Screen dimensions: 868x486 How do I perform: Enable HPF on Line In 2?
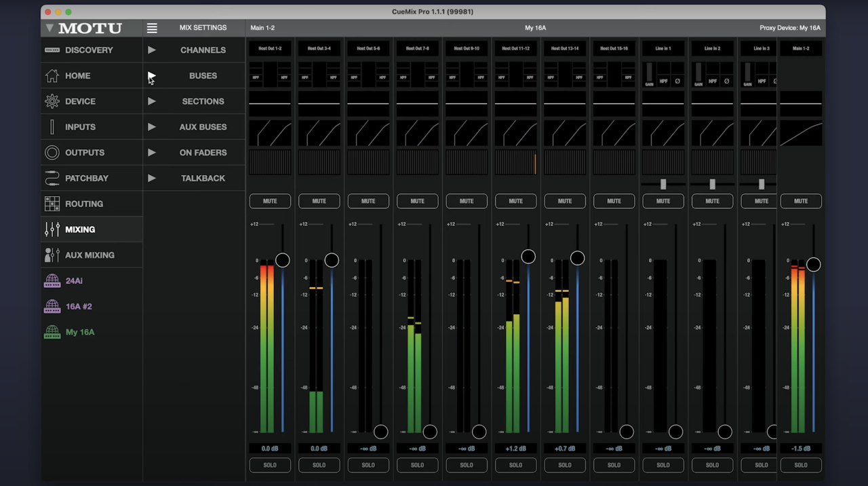point(712,81)
